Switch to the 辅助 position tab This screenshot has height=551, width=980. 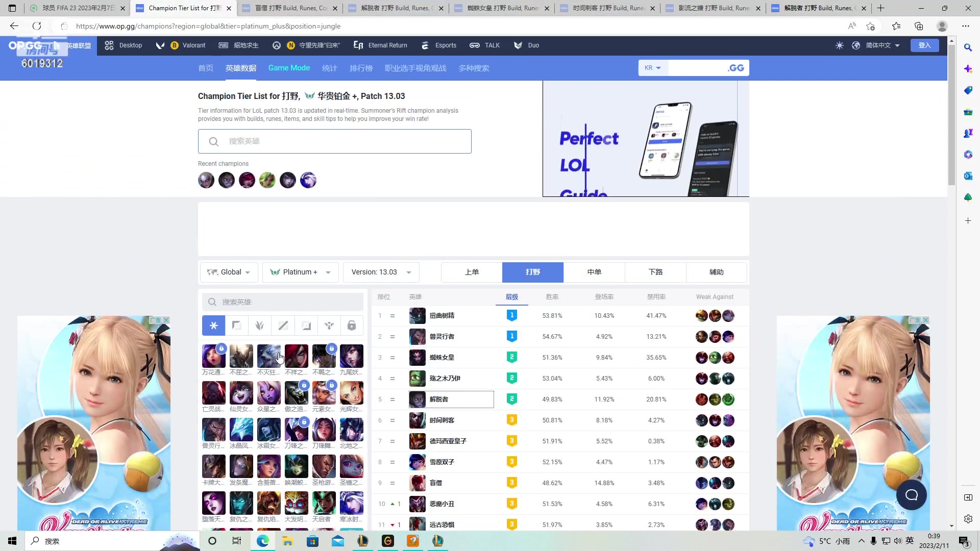[717, 272]
